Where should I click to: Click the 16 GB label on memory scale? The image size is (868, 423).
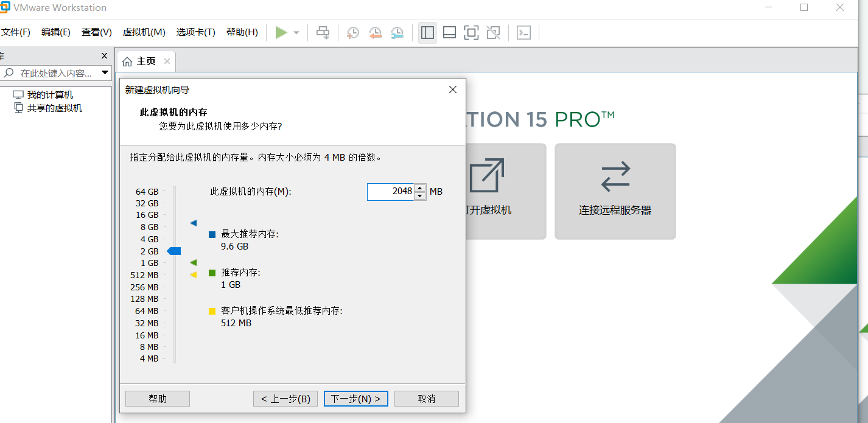click(147, 215)
